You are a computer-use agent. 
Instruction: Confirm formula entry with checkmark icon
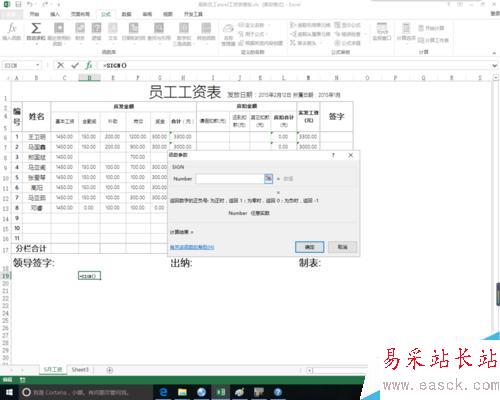point(75,65)
